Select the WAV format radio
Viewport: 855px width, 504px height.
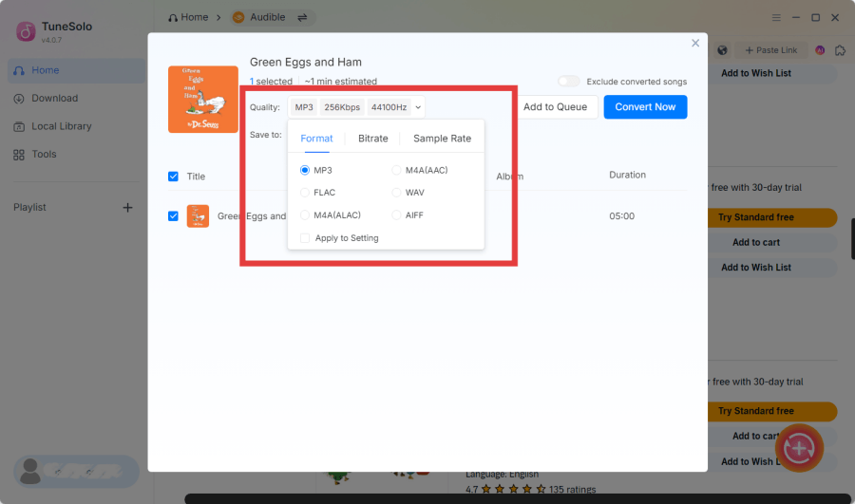click(396, 193)
